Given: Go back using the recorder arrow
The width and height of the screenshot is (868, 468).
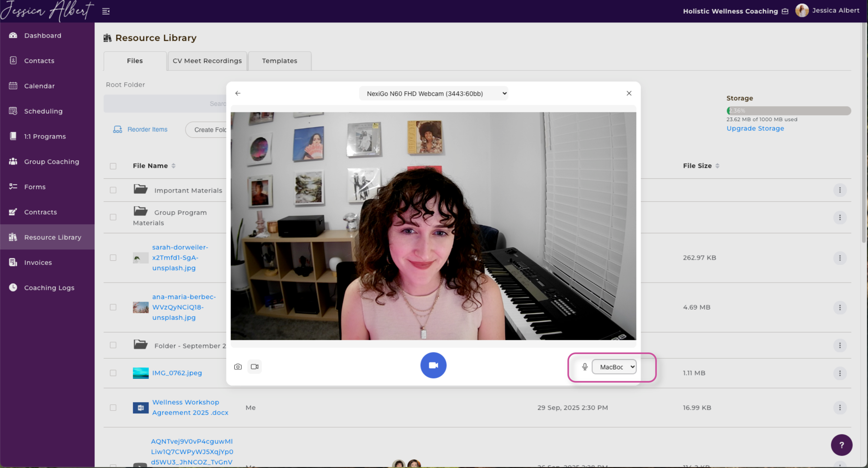Looking at the screenshot, I should coord(238,93).
